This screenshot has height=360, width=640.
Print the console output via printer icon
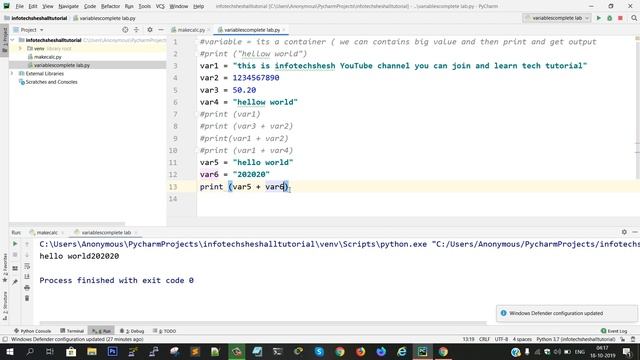tap(27, 287)
